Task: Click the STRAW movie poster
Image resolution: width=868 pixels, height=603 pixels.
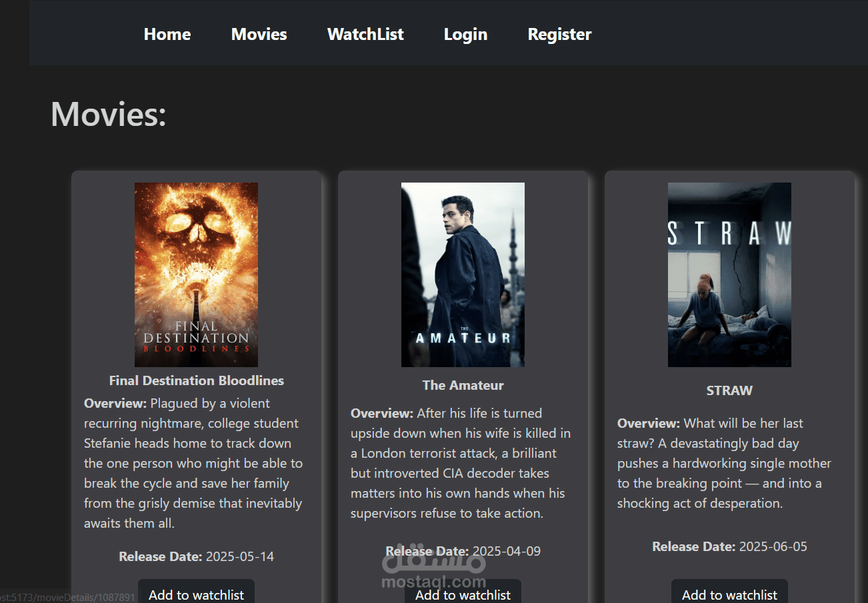Action: coord(729,275)
